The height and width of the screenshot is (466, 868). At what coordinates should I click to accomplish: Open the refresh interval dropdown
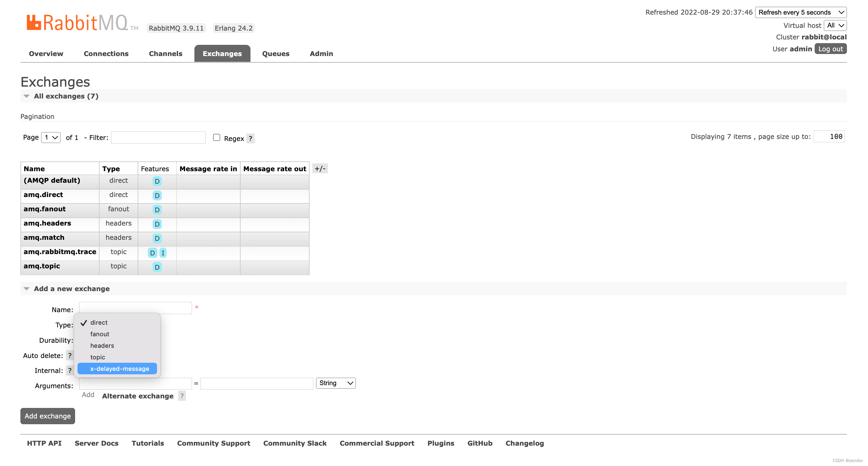tap(801, 12)
